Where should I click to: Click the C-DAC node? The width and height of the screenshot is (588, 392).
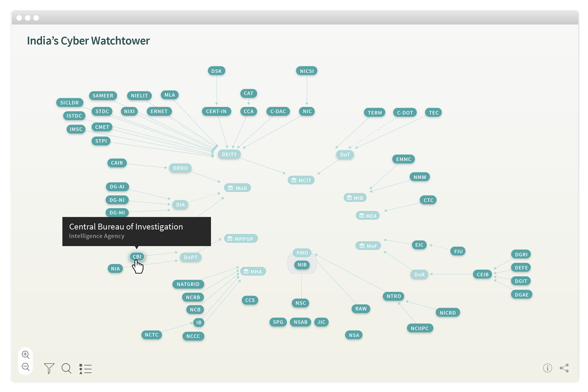point(278,111)
